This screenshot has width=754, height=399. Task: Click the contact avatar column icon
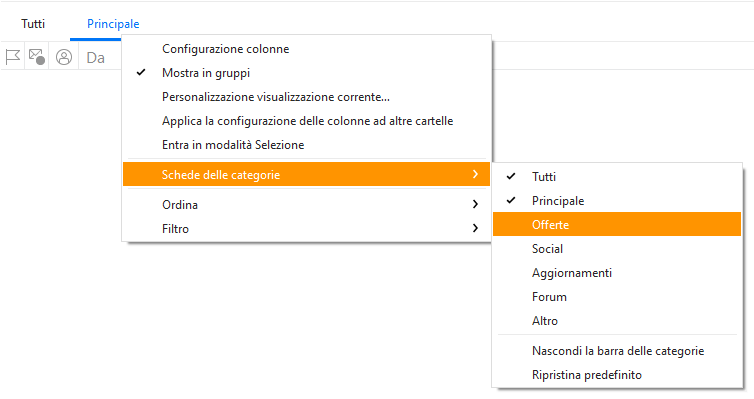63,57
